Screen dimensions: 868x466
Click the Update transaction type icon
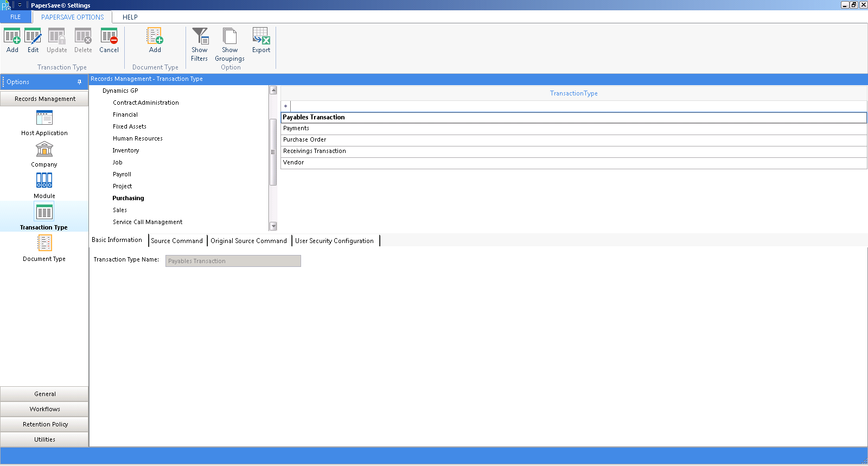coord(57,41)
